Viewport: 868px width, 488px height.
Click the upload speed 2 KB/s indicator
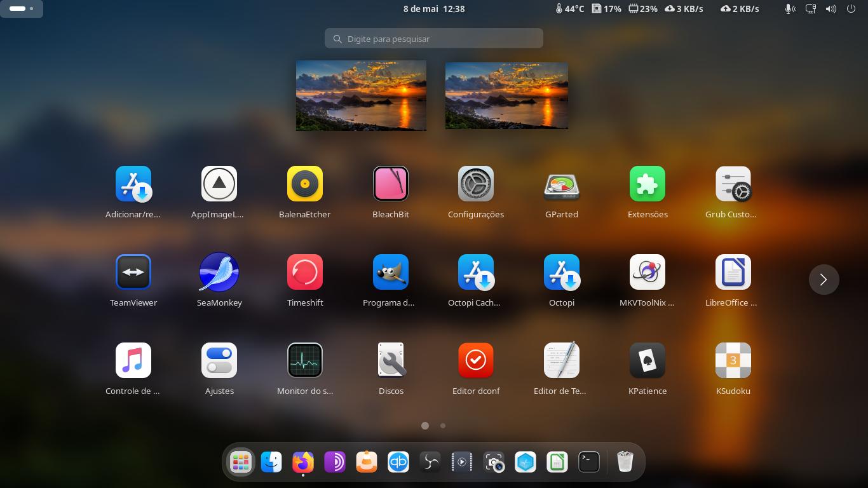tap(740, 9)
